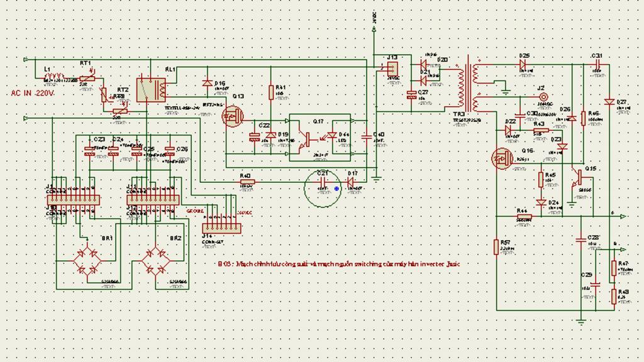644x362 pixels.
Task: Click the C30 capacitor
Action: 520,115
